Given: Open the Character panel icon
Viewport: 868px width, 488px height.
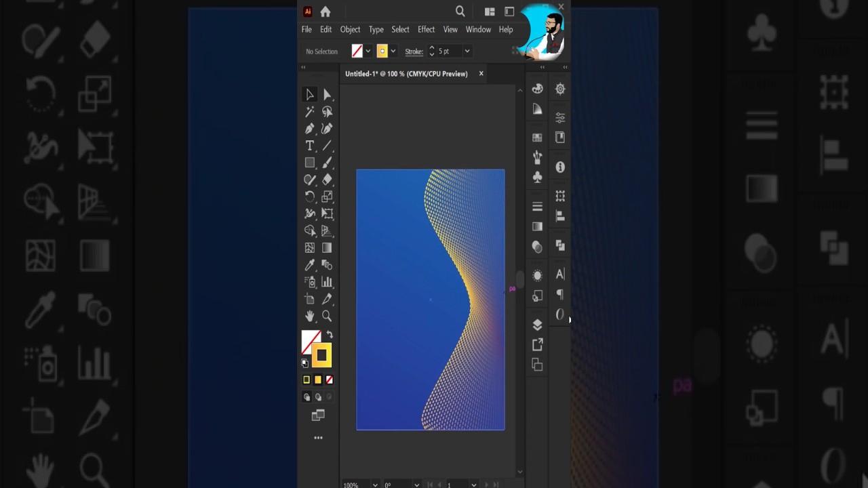Looking at the screenshot, I should (560, 274).
